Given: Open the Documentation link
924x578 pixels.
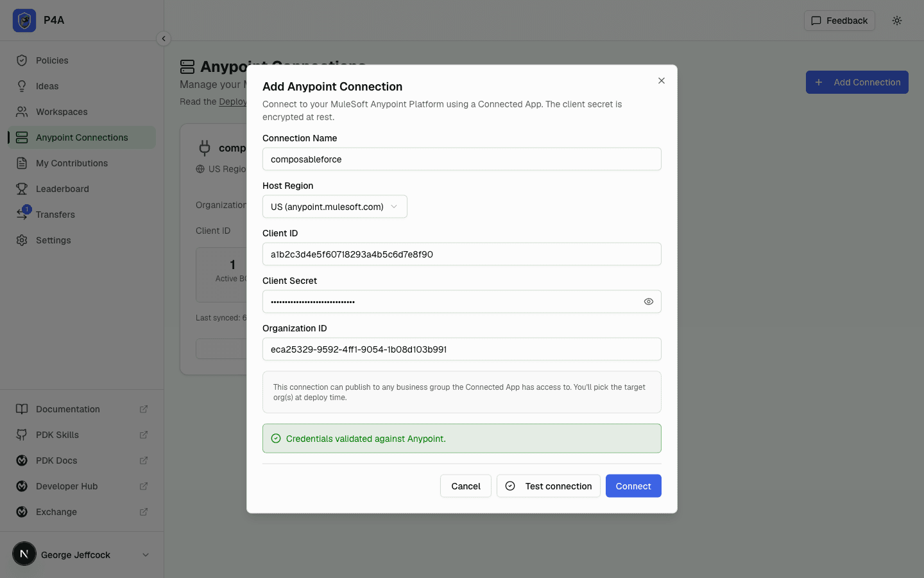Looking at the screenshot, I should coord(81,409).
